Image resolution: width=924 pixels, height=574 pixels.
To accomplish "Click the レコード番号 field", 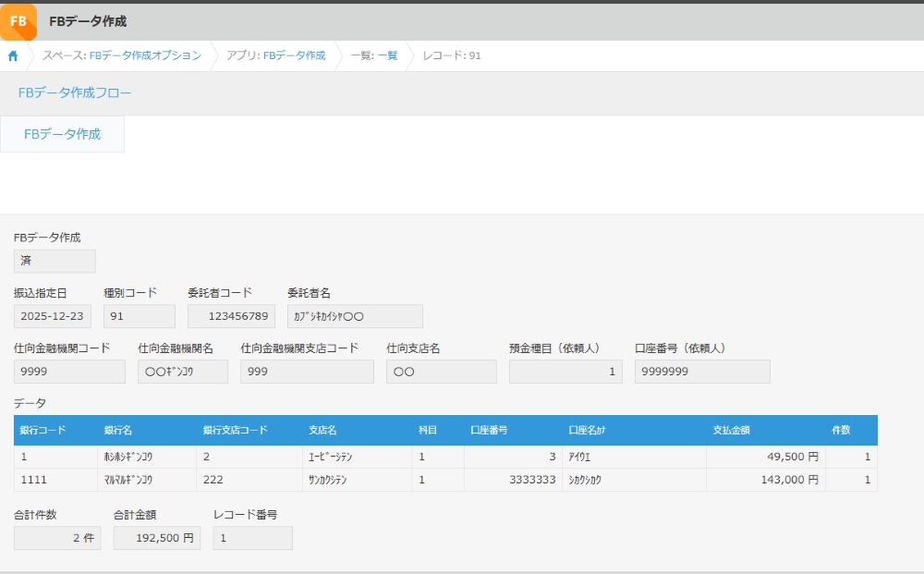I will click(253, 538).
